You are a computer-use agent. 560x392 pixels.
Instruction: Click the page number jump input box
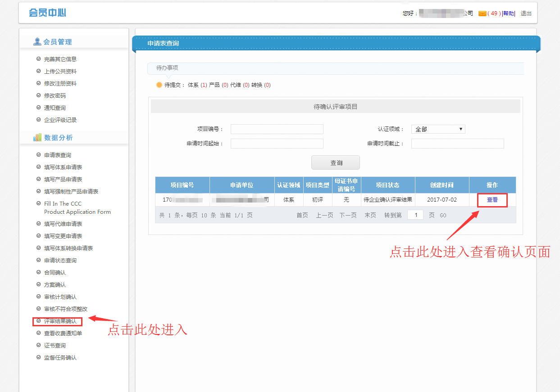[x=415, y=215]
